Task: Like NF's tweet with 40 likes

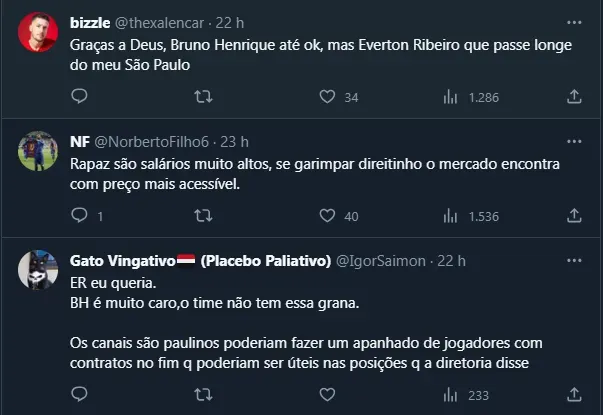Action: coord(326,215)
